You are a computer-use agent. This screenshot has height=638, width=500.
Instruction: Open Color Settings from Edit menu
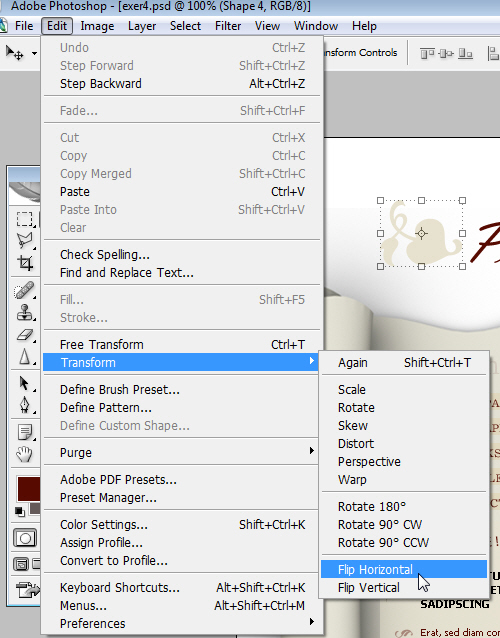[x=181, y=524]
